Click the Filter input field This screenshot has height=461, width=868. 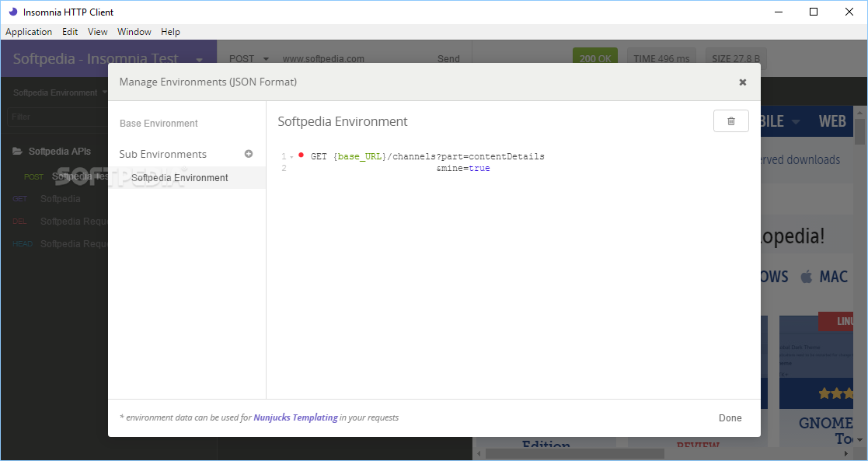tap(58, 117)
